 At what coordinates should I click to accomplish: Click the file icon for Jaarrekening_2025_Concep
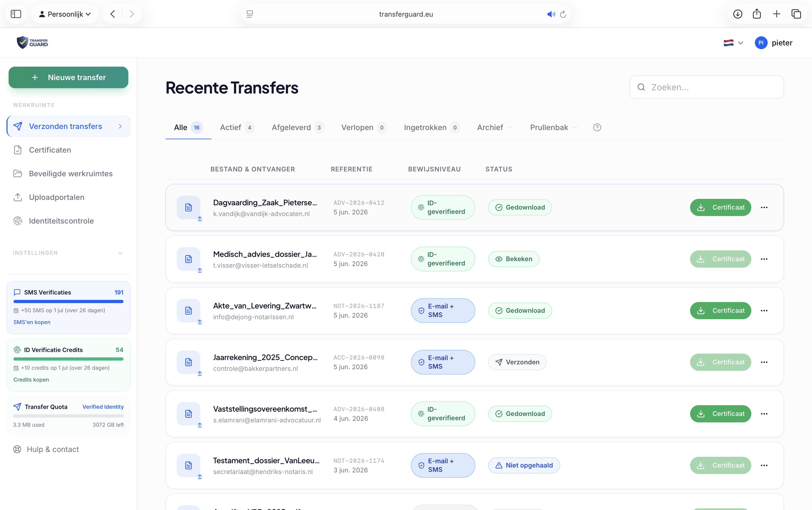[x=189, y=362]
